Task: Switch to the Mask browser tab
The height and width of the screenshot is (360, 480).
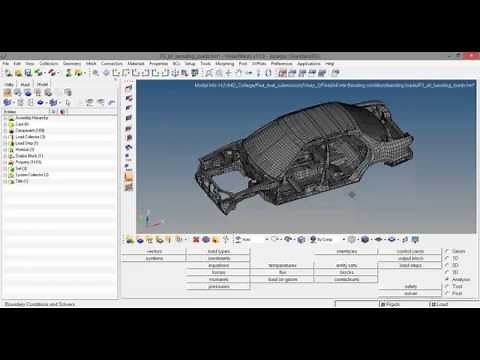Action: tap(25, 84)
